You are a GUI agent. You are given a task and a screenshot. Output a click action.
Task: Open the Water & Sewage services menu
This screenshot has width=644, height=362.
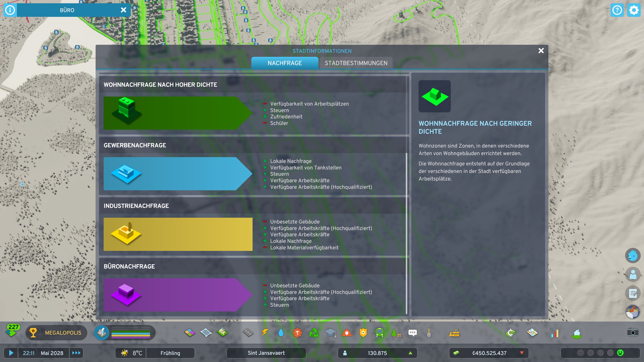click(x=280, y=333)
